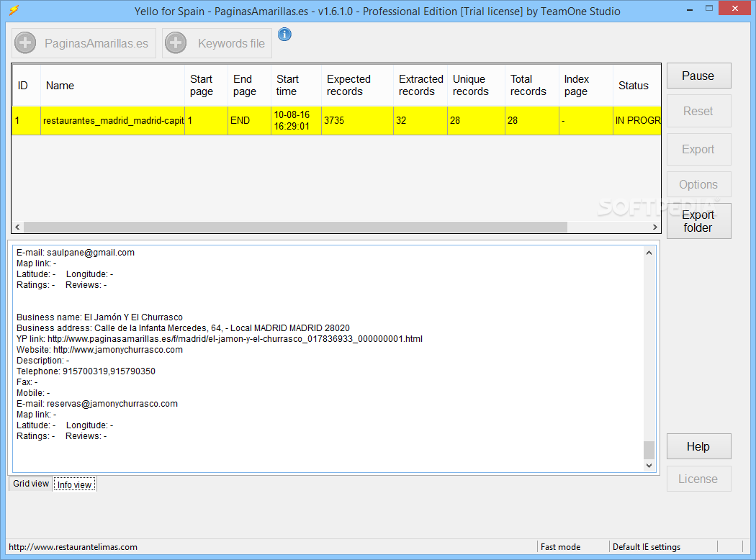The image size is (756, 560).
Task: Click the Unique records column header
Action: coord(476,86)
